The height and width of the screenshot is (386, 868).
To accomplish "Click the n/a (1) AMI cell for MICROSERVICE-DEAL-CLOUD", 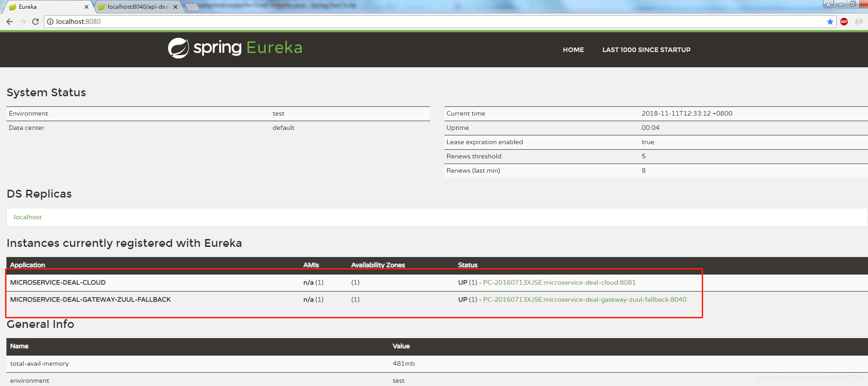I will (313, 282).
